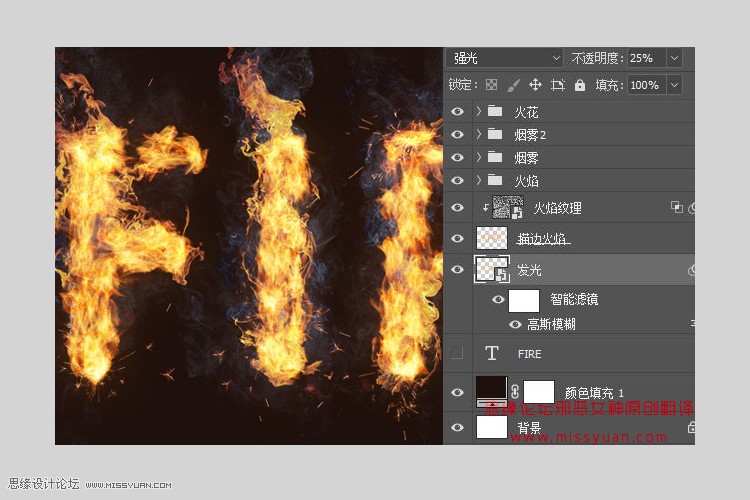Select the 发光 layer name

529,270
